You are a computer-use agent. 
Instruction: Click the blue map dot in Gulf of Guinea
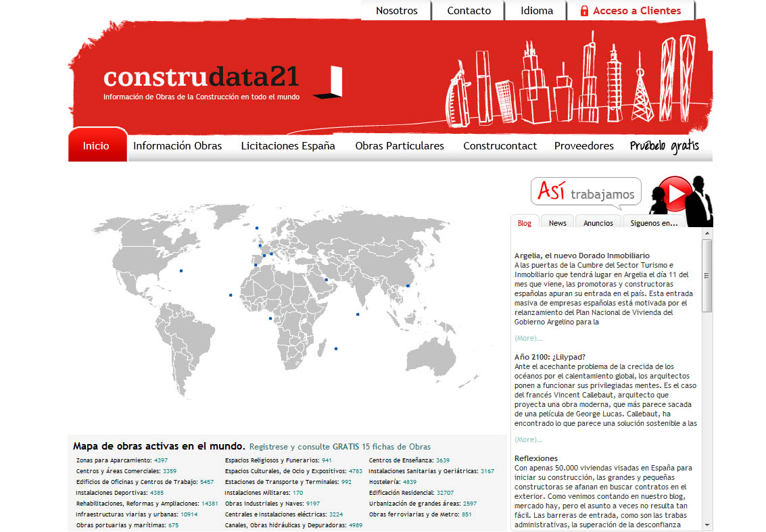click(x=270, y=318)
